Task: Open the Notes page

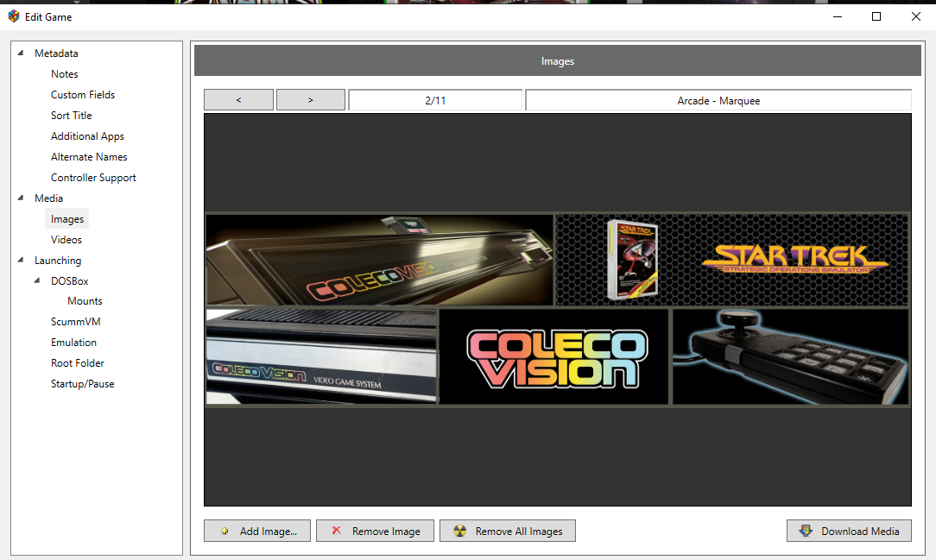Action: coord(65,74)
